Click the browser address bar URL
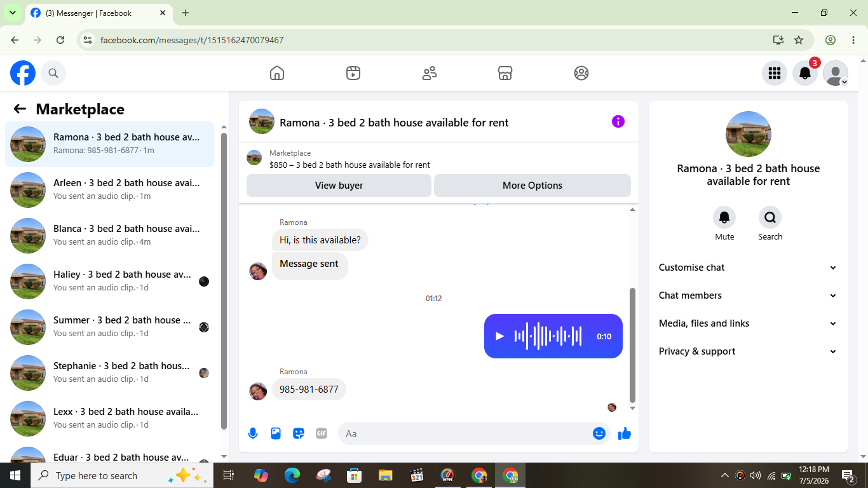 click(192, 40)
